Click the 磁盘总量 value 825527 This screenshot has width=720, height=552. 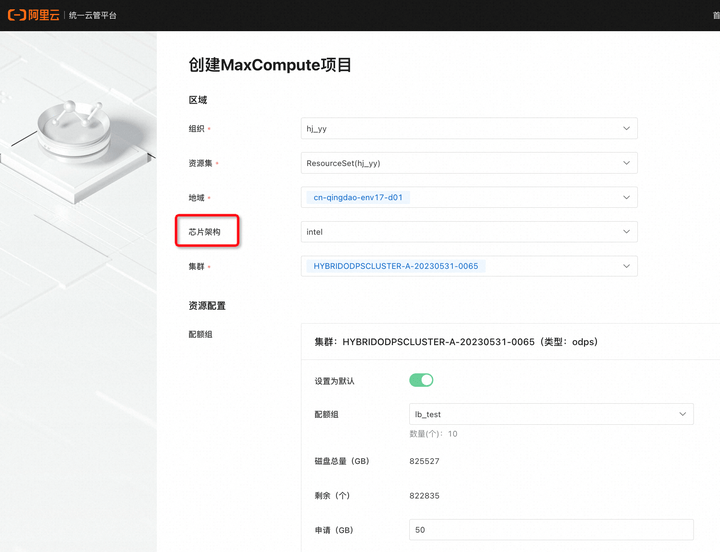click(424, 461)
